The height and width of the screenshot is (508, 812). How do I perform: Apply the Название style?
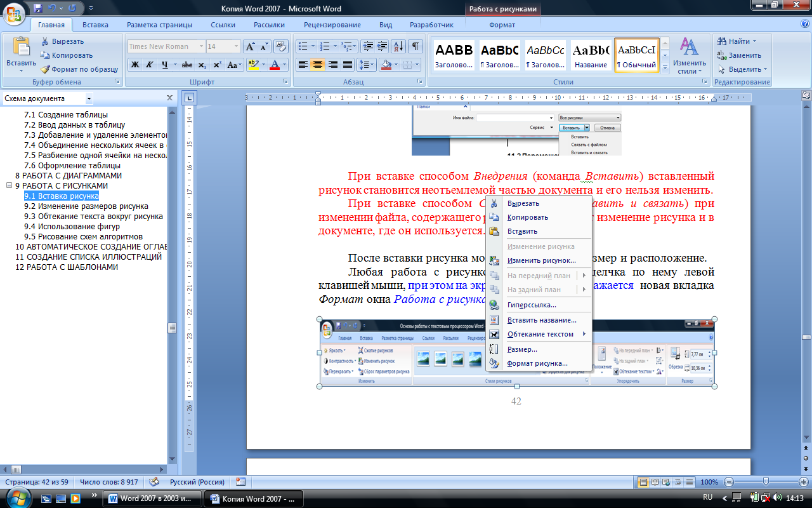coord(591,55)
